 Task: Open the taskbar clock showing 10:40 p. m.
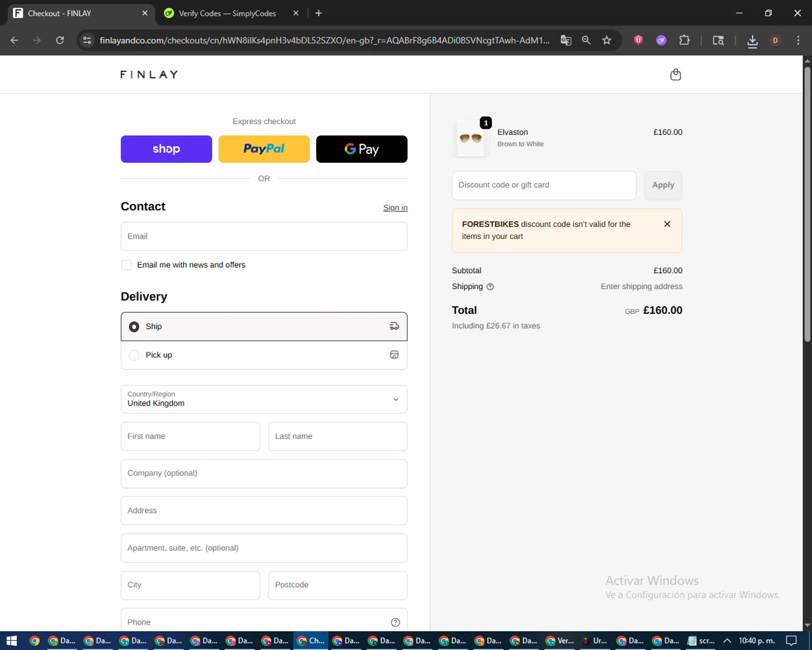click(758, 641)
